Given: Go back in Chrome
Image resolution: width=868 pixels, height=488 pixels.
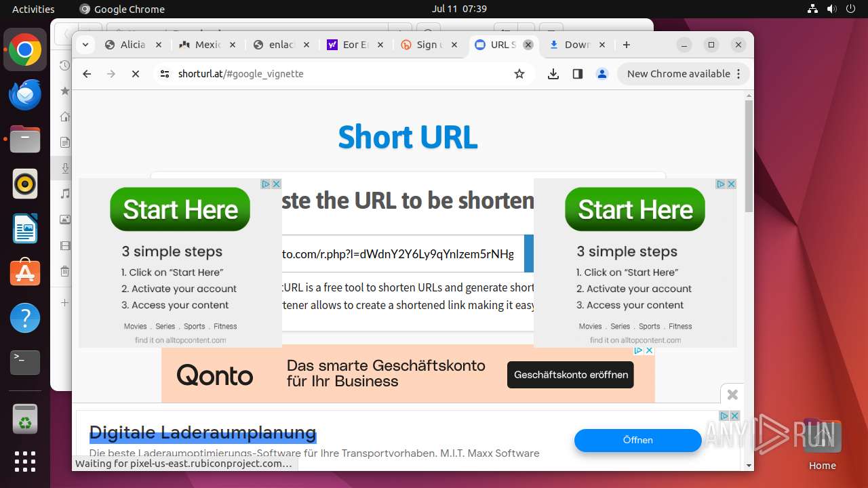Looking at the screenshot, I should pos(87,74).
